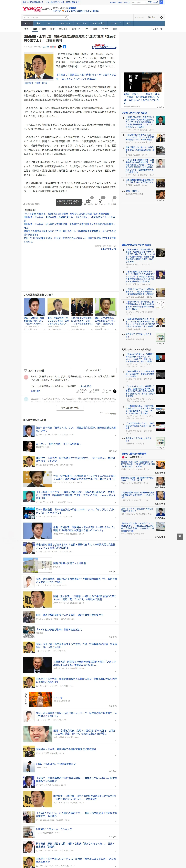The width and height of the screenshot is (186, 868).
Task: Open 関西の新築一戸建て・土地特集 ad
Action: point(70,563)
